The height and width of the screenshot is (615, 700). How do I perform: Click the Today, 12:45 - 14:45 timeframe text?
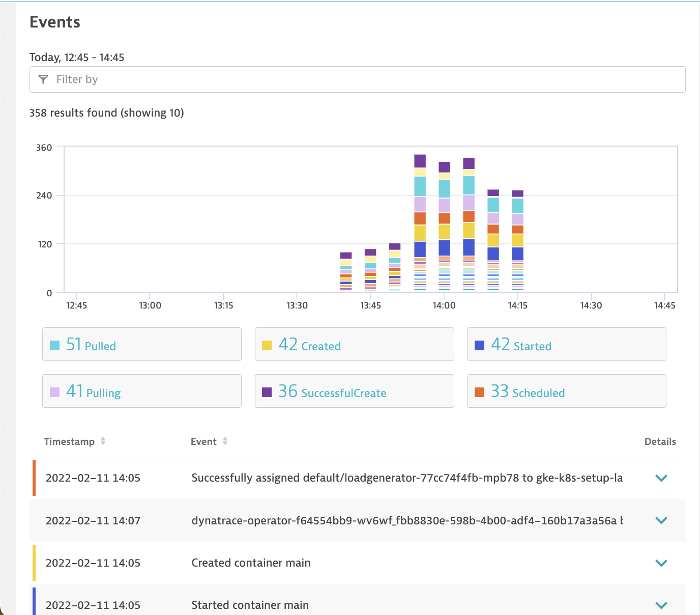77,58
